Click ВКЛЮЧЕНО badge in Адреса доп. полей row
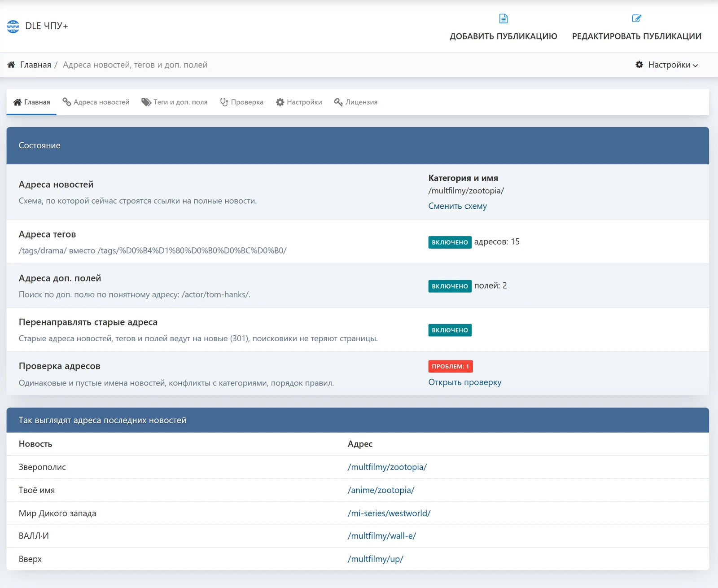Image resolution: width=718 pixels, height=588 pixels. [x=450, y=286]
